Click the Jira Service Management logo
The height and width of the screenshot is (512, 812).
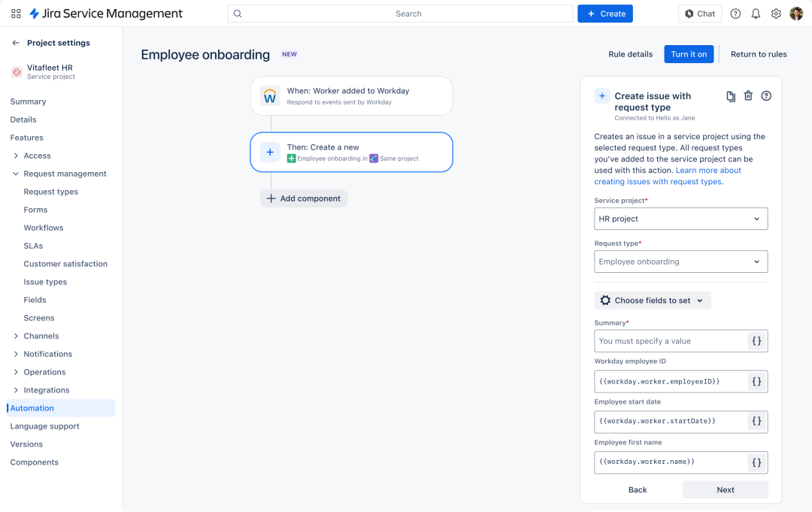pos(106,14)
